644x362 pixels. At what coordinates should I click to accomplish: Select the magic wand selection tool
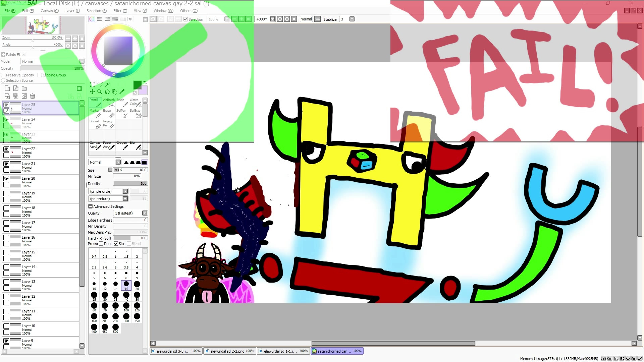[107, 84]
